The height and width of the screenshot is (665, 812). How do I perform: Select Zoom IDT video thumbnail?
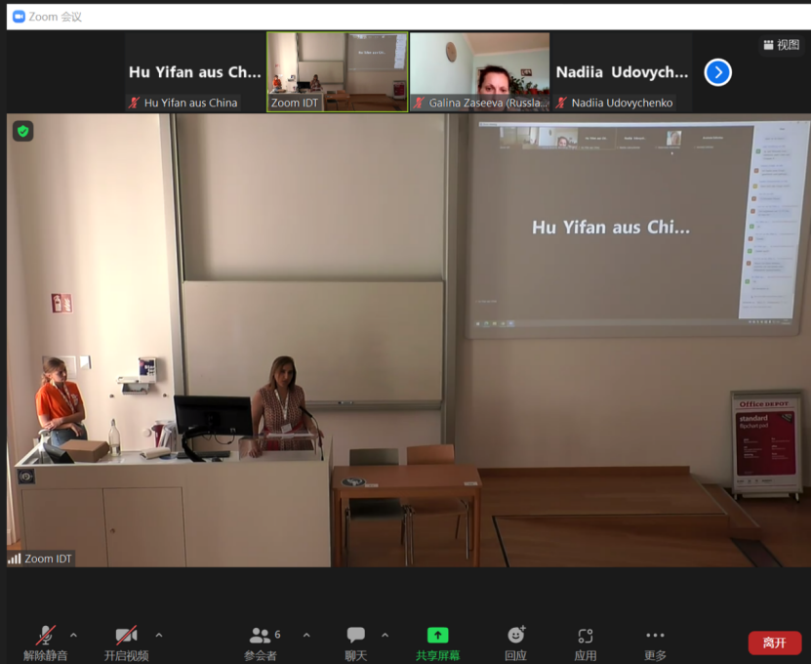click(x=338, y=71)
